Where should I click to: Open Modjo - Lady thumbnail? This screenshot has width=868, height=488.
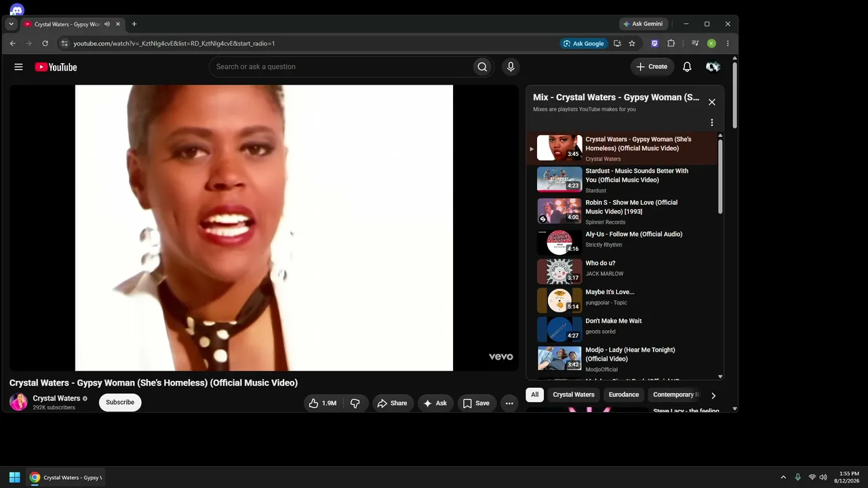559,359
